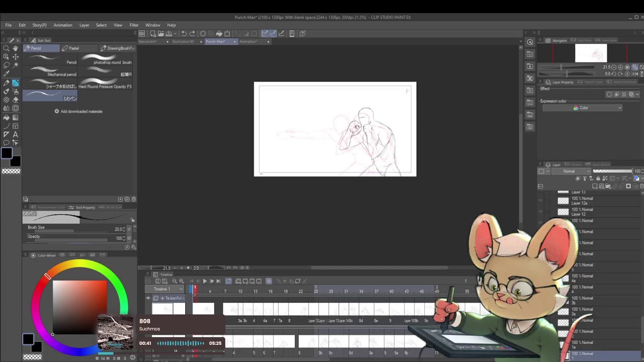This screenshot has width=644, height=362.
Task: Select Hard Round Pressure Opacity PS brush
Action: coord(106,83)
